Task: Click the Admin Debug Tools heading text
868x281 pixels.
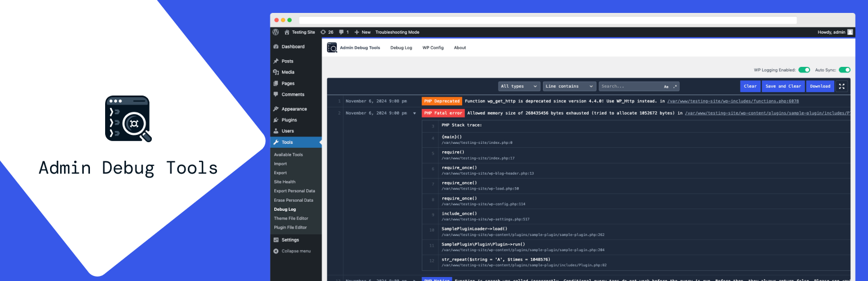Action: [360, 48]
